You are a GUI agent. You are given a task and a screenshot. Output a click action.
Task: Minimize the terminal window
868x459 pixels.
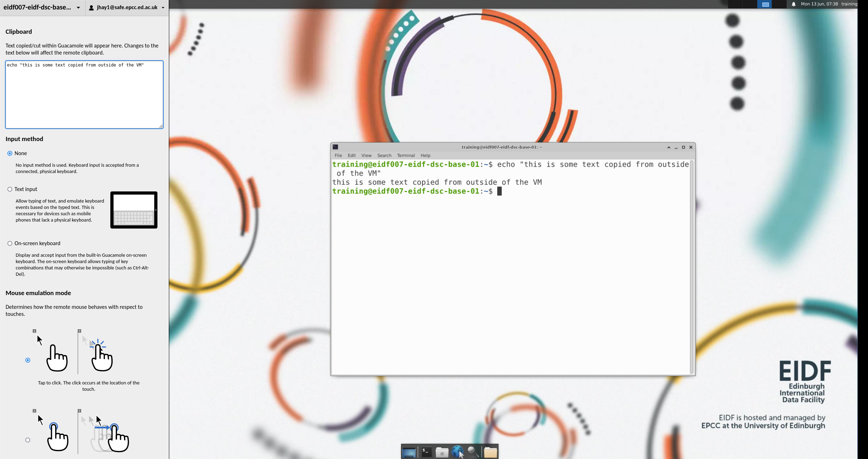pos(676,147)
